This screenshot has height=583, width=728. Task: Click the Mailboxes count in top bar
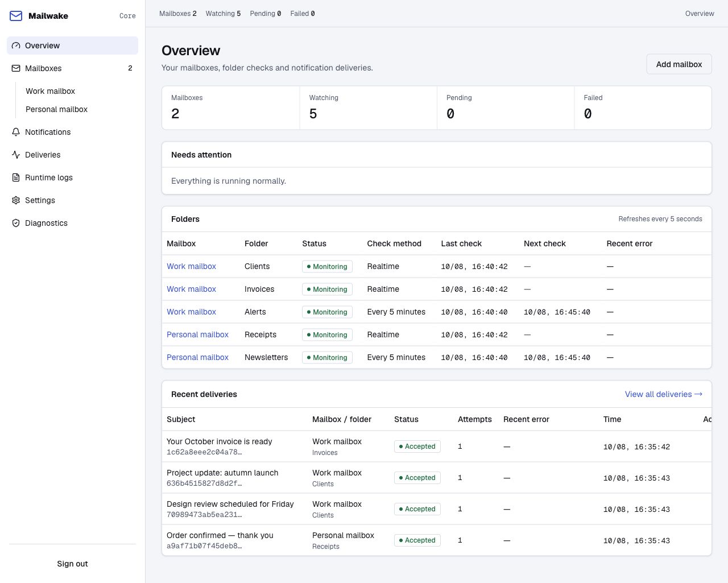178,14
